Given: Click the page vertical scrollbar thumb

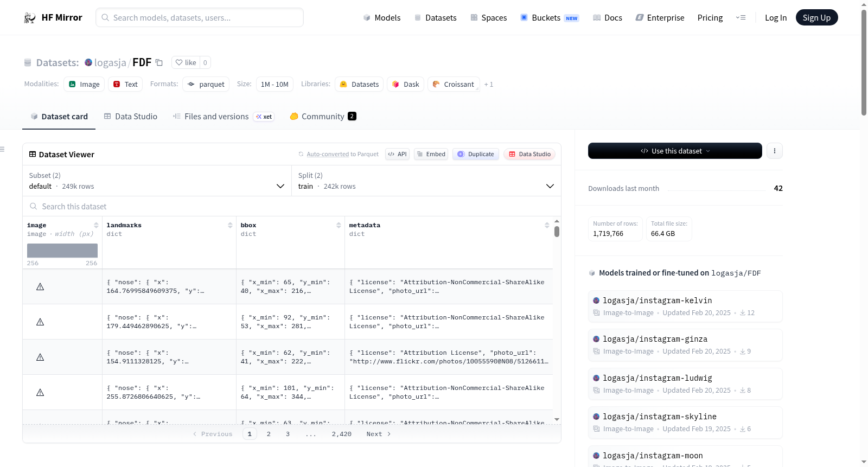Looking at the screenshot, I should click(x=864, y=62).
